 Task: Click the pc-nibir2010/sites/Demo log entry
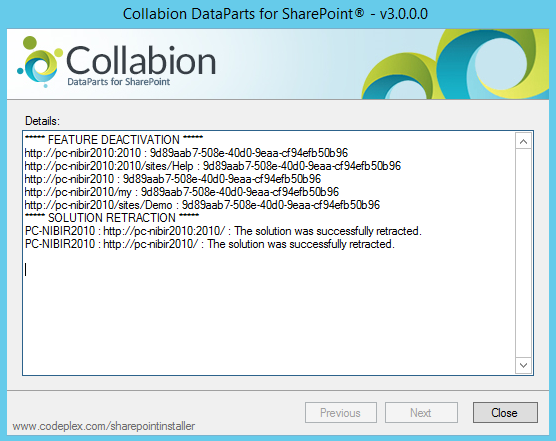(202, 205)
